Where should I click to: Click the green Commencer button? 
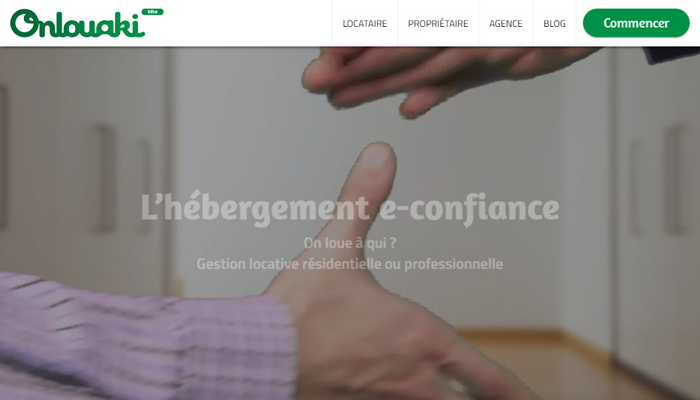pos(636,23)
